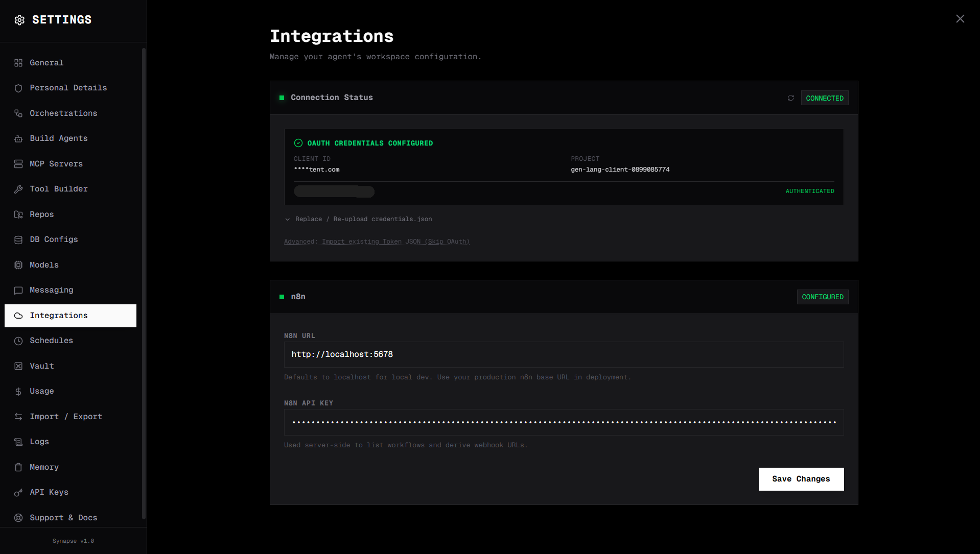
Task: Click the Build Agents robot icon
Action: (x=18, y=138)
